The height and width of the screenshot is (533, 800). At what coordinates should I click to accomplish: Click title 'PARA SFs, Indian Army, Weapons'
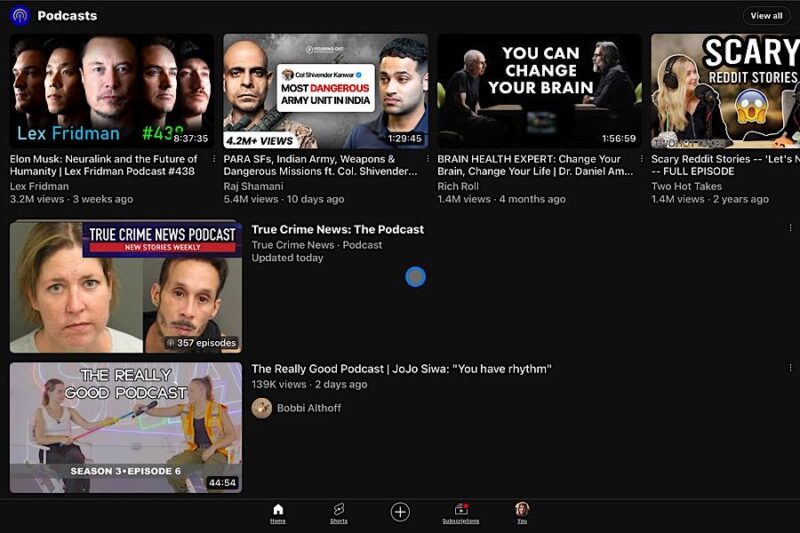tap(320, 165)
